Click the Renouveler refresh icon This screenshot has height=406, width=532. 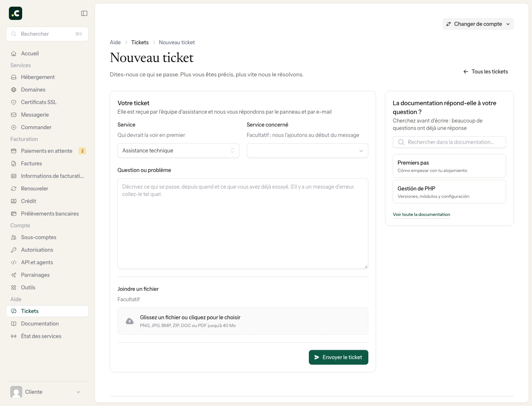coord(14,189)
